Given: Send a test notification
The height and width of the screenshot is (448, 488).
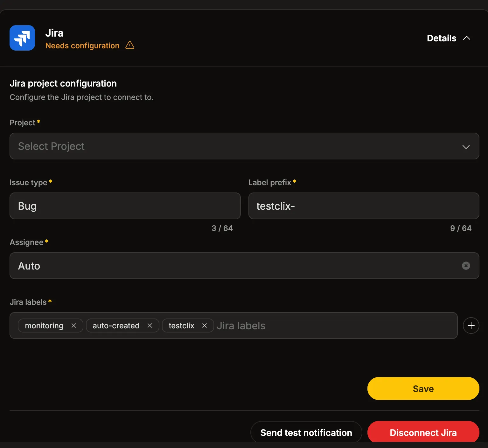Looking at the screenshot, I should (306, 432).
